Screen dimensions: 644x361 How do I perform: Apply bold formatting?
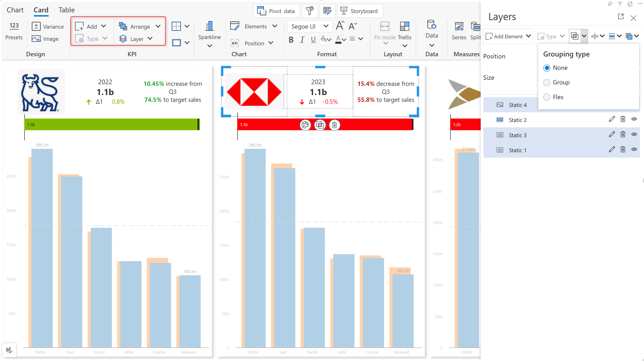click(291, 40)
